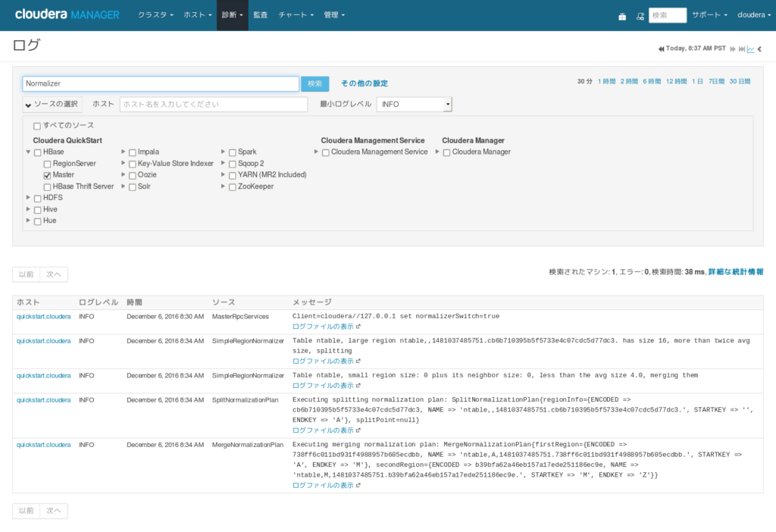
Task: Click the blue 検索 button beside Normalizer
Action: pyautogui.click(x=314, y=83)
